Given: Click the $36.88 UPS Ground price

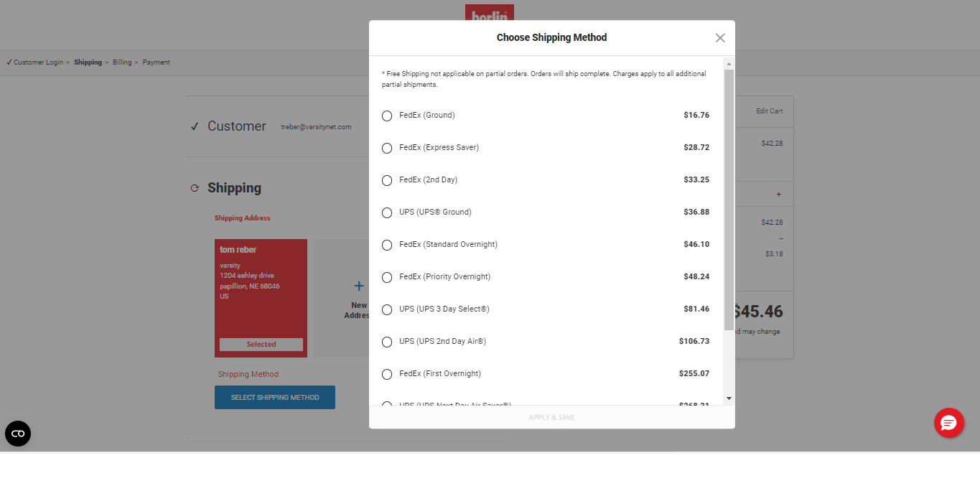Looking at the screenshot, I should click(x=696, y=212).
